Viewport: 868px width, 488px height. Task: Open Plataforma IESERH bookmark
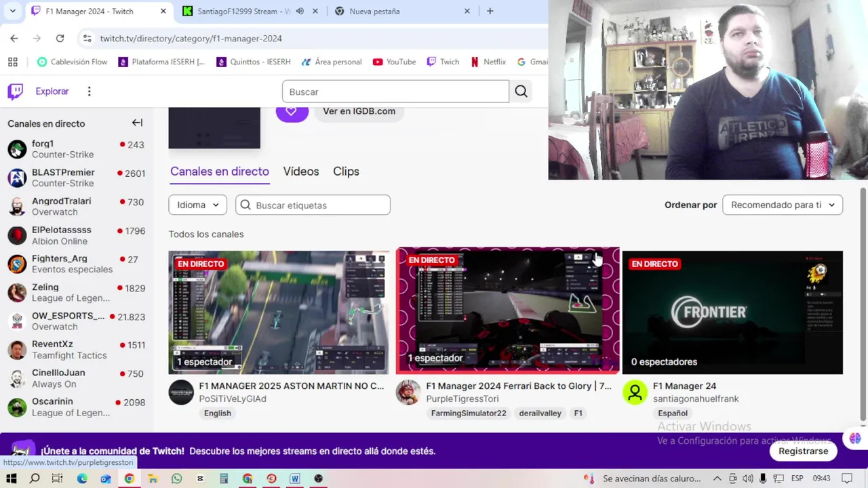click(x=161, y=62)
